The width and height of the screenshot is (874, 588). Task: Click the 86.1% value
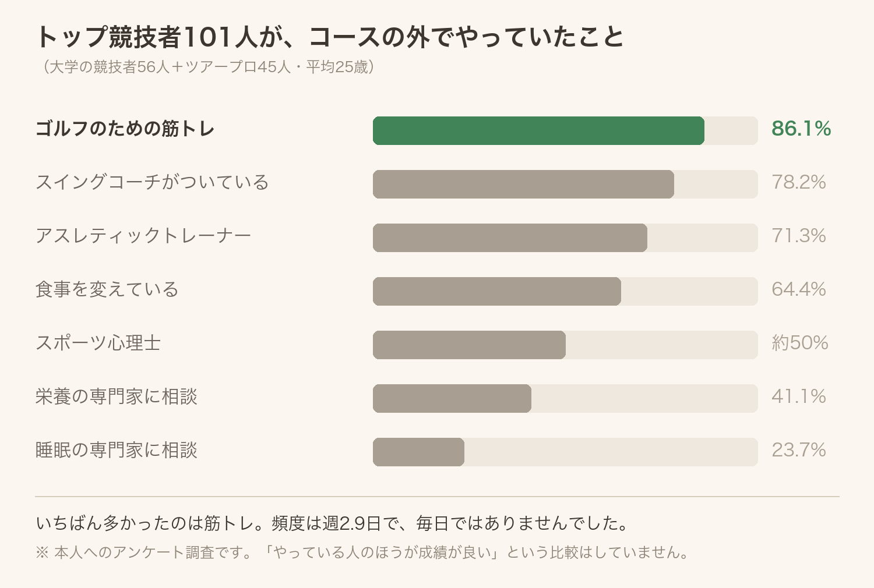pos(801,129)
